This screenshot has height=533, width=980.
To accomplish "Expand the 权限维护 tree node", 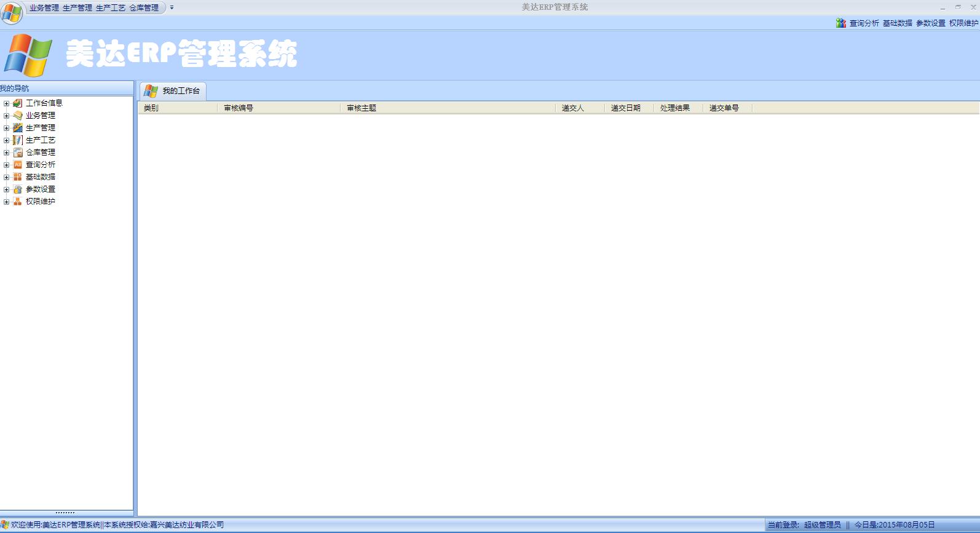I will [x=6, y=202].
